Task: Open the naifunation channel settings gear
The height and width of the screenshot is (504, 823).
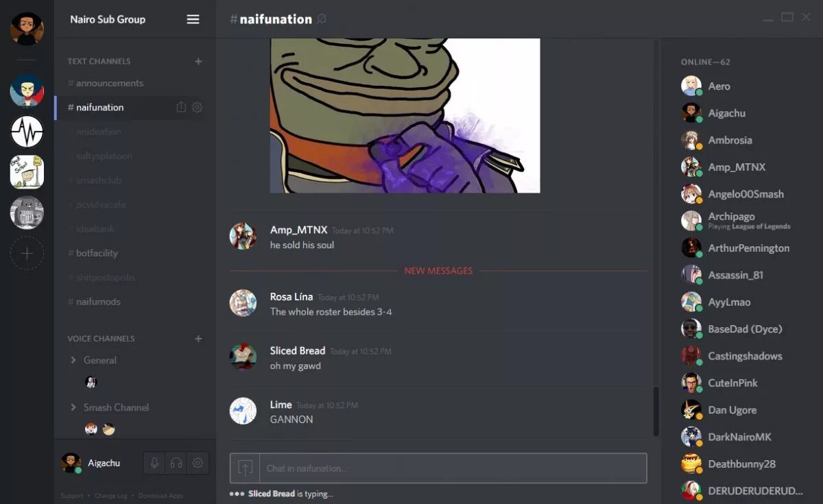Action: pos(197,108)
